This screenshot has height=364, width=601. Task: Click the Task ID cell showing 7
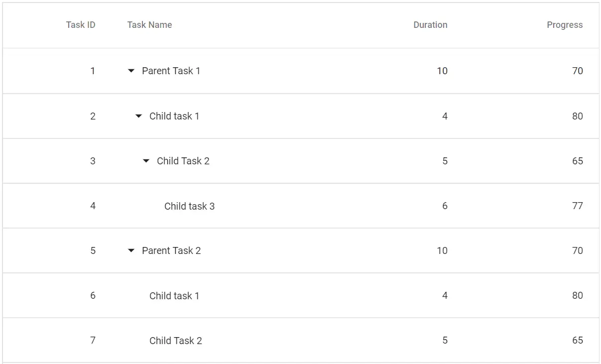point(93,341)
